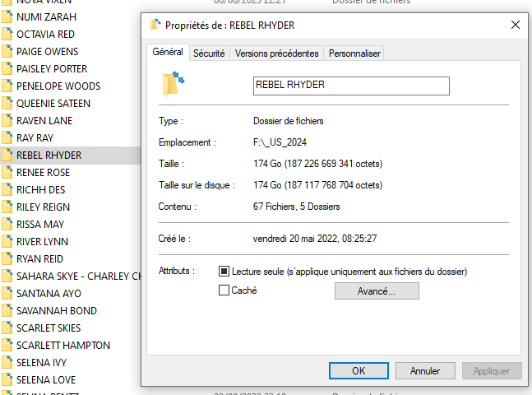Select the QUEENIE SATEEN folder icon
Image resolution: width=532 pixels, height=395 pixels.
pos(7,103)
